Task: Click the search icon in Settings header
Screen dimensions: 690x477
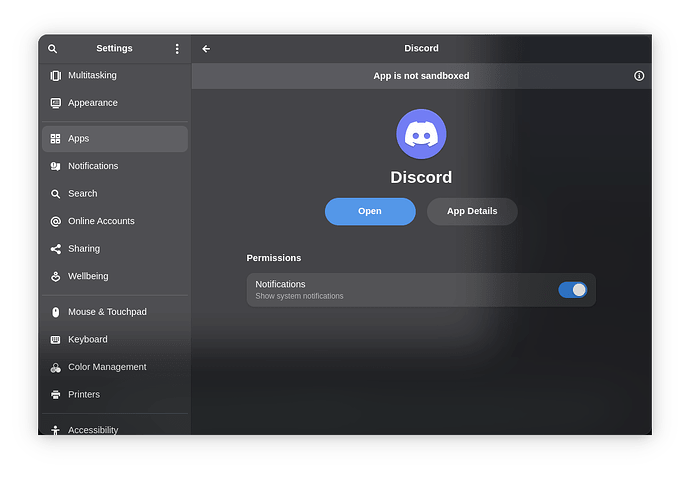Action: [52, 49]
